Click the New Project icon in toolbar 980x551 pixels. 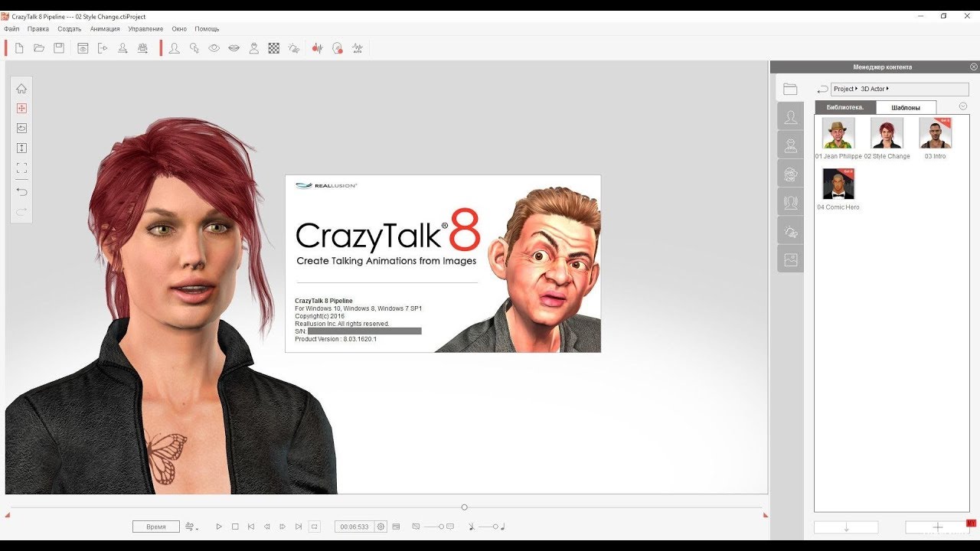tap(19, 48)
